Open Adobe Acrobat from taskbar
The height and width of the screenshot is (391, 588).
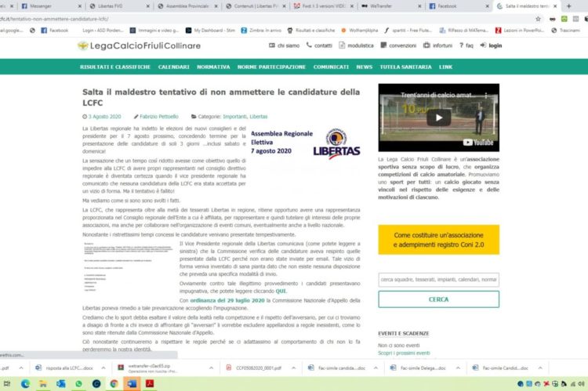150,383
